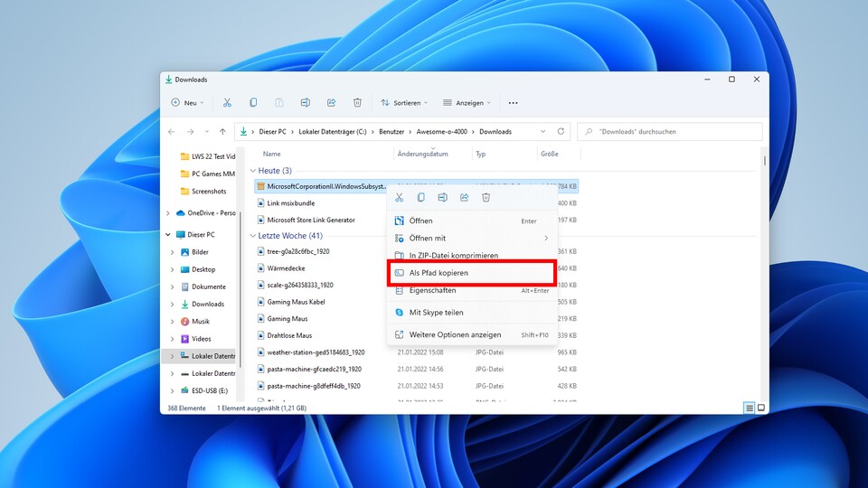
Task: Go up one folder level with the up arrow
Action: click(x=222, y=132)
